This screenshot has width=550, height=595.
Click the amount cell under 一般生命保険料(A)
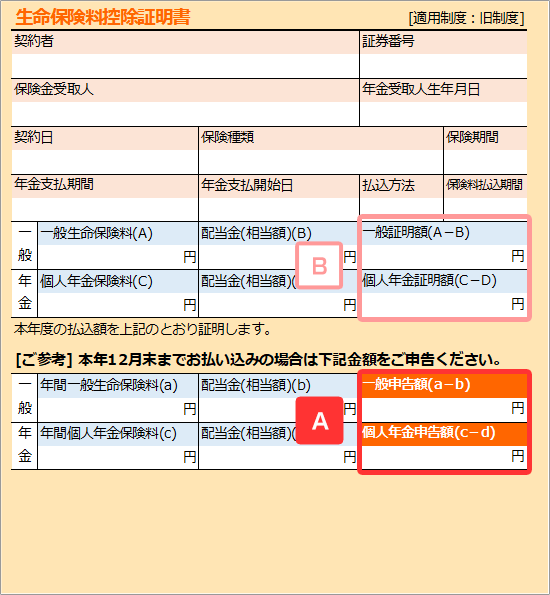point(118,257)
